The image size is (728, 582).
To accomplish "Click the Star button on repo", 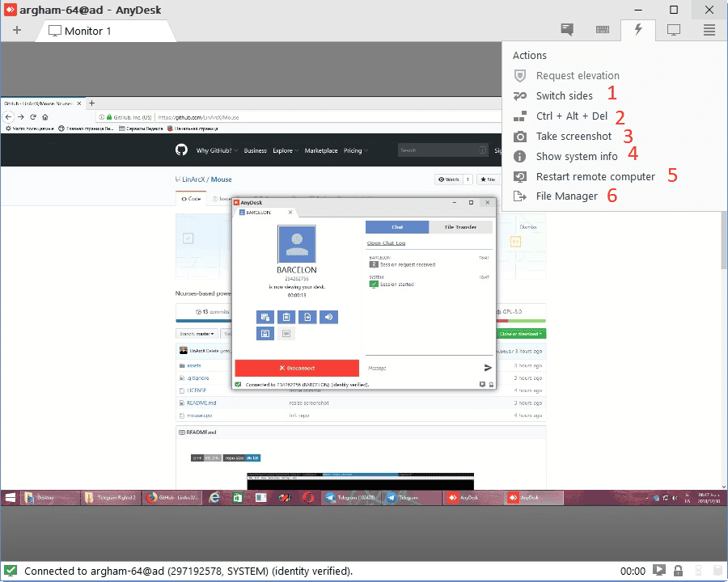I will (x=488, y=179).
